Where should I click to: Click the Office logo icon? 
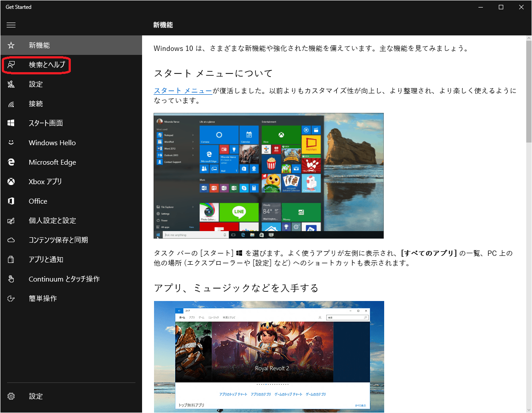click(11, 201)
